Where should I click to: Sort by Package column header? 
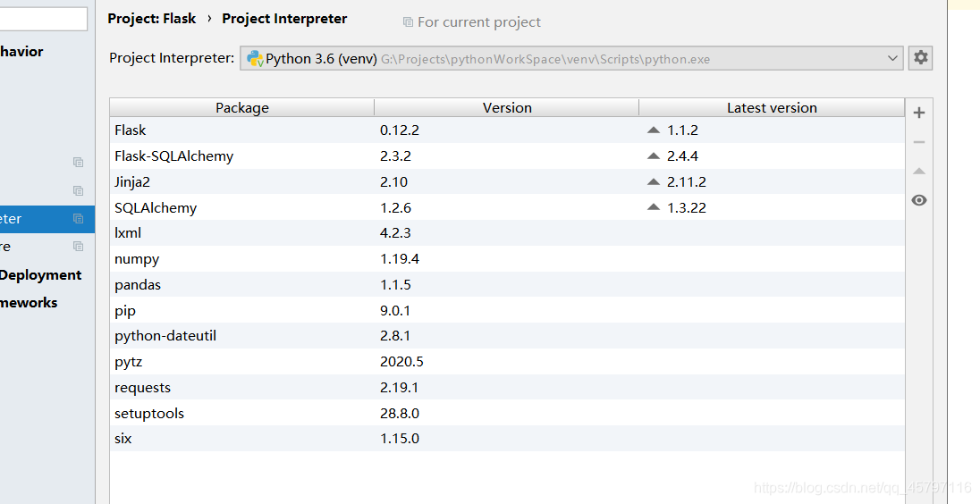tap(242, 107)
